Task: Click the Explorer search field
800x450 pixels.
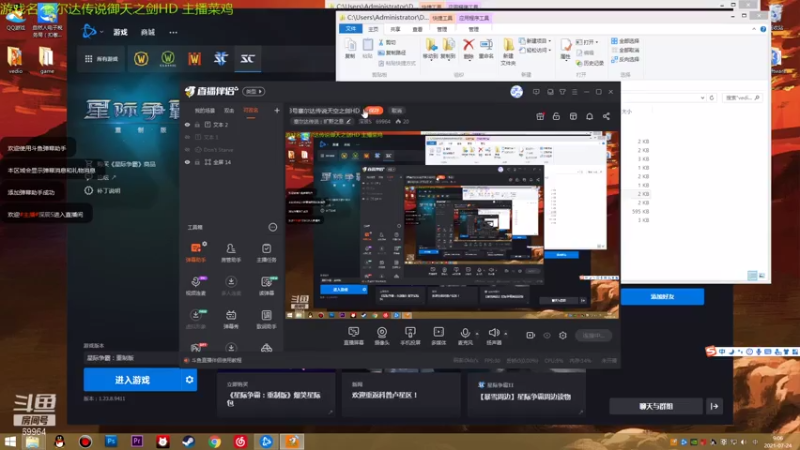Action: coord(743,97)
